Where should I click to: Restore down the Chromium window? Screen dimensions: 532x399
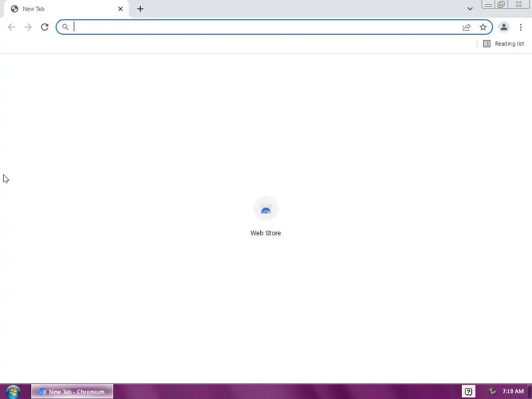(x=501, y=4)
